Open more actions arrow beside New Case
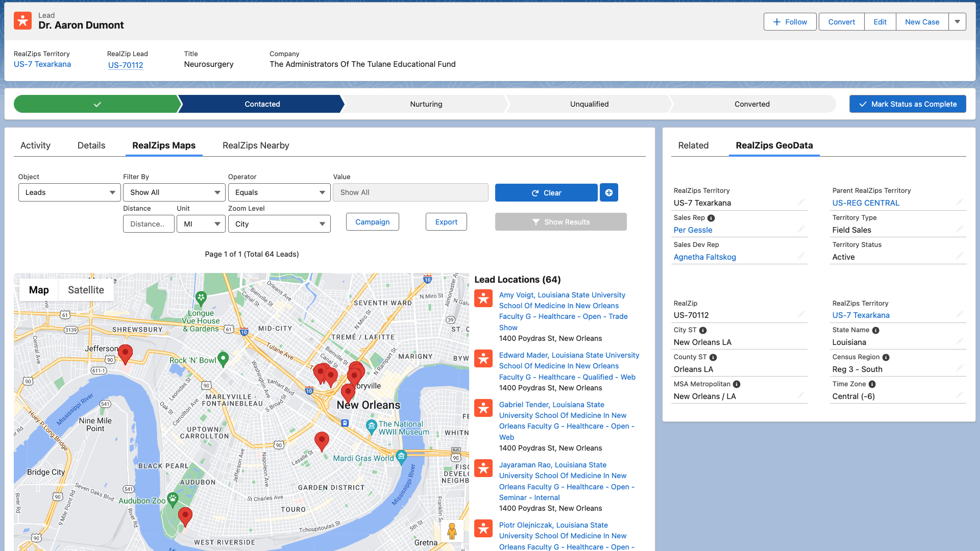This screenshot has height=551, width=980. 957,22
